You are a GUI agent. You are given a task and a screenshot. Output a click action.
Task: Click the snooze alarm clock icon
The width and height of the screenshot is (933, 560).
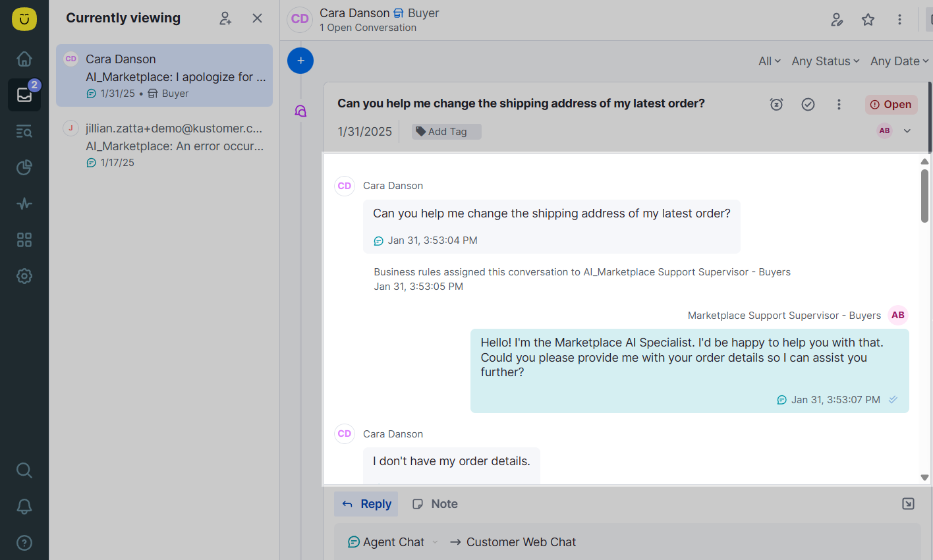pos(777,104)
